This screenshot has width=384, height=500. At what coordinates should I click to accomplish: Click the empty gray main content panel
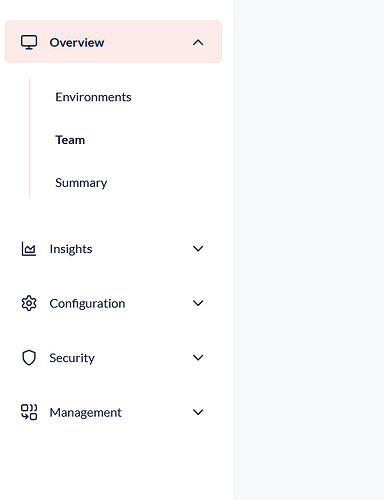(309, 250)
